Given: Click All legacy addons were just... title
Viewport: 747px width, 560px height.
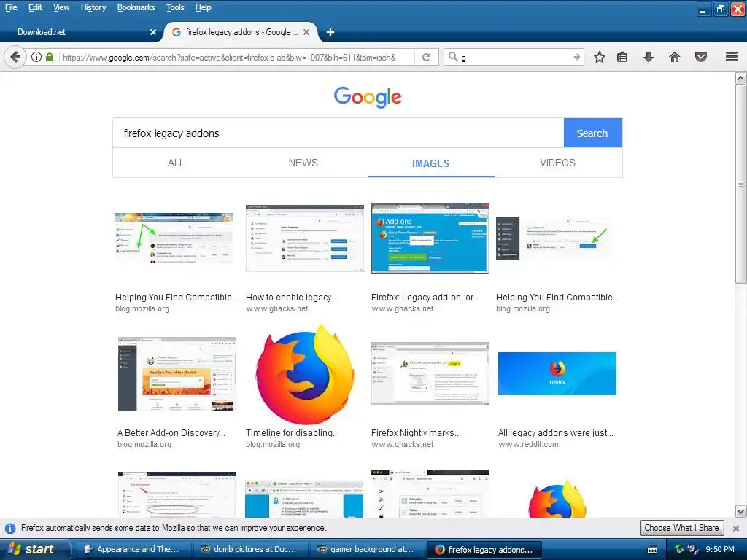Looking at the screenshot, I should (x=555, y=433).
